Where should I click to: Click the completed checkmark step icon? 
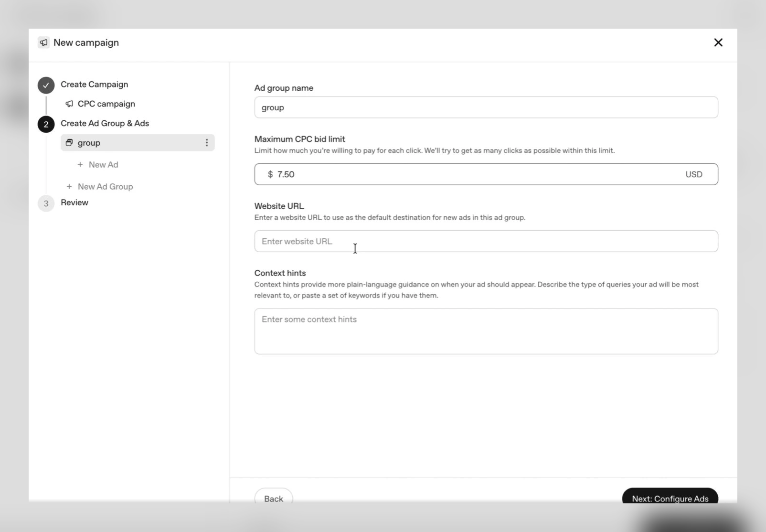(46, 85)
